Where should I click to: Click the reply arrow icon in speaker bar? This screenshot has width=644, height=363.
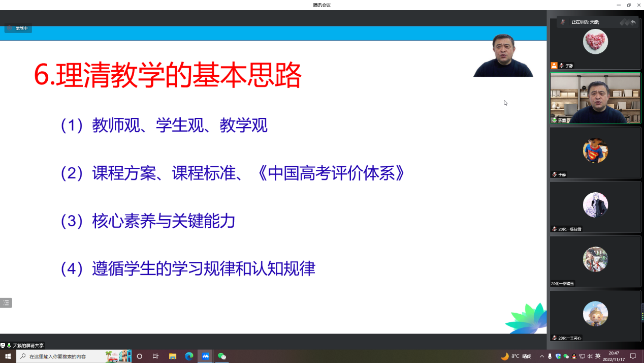[633, 22]
